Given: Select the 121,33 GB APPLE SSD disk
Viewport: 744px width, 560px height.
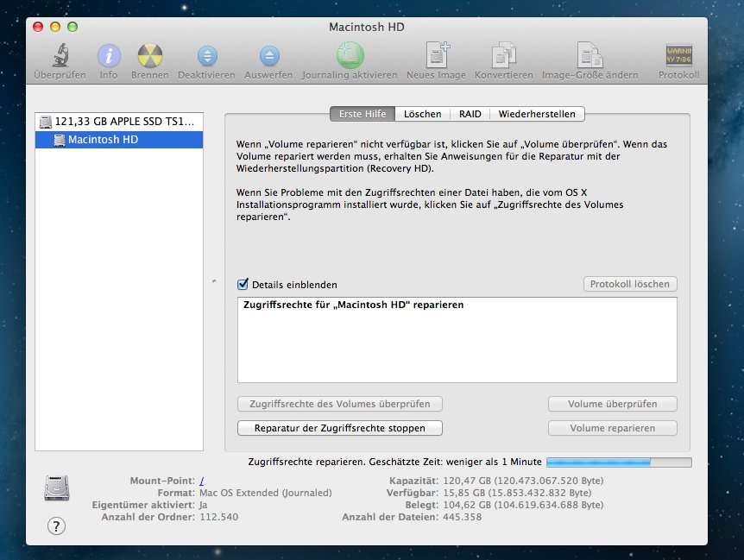Looking at the screenshot, I should coord(119,122).
